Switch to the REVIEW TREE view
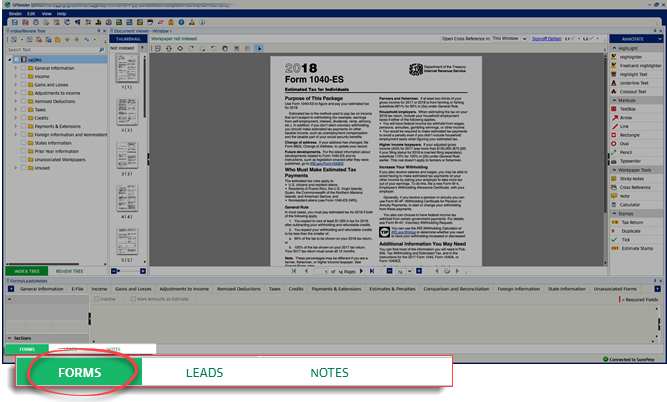 pos(69,270)
